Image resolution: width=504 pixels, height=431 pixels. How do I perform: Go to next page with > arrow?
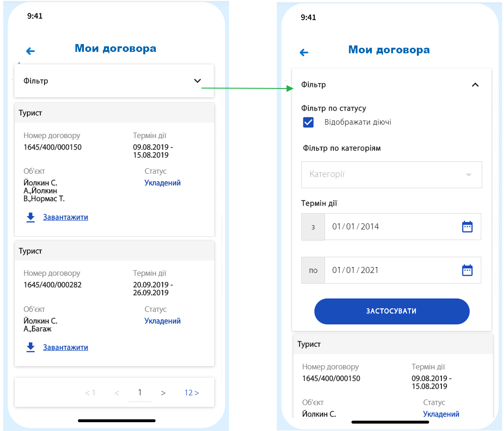click(x=163, y=393)
